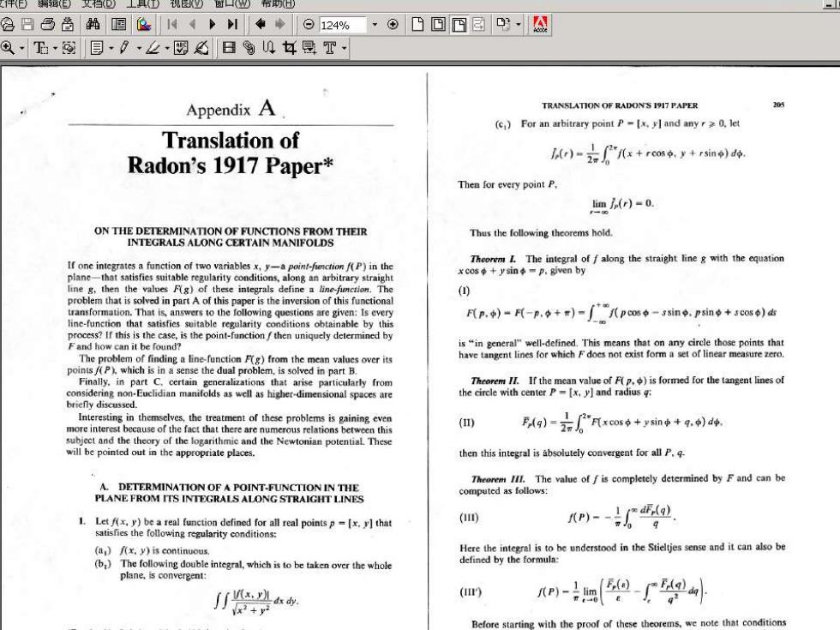Expand the Zoom tool dropdown arrow
This screenshot has width=840, height=630.
[x=22, y=49]
